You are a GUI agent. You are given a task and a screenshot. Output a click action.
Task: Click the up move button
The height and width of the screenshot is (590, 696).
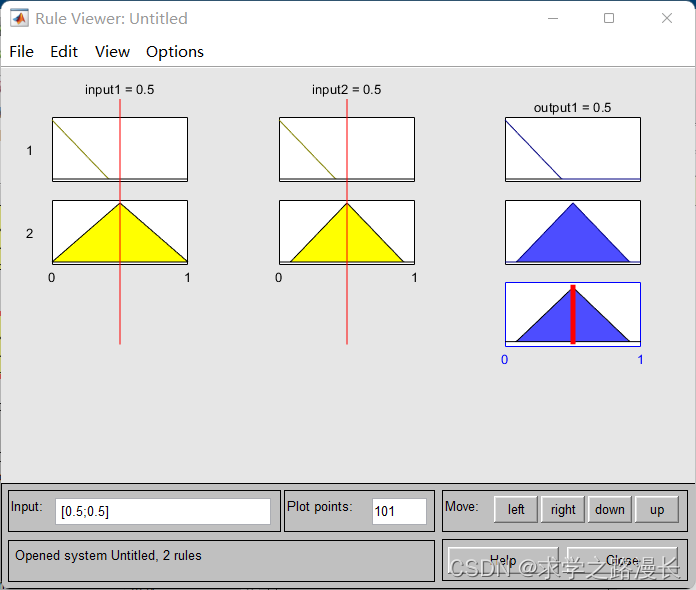(x=657, y=510)
